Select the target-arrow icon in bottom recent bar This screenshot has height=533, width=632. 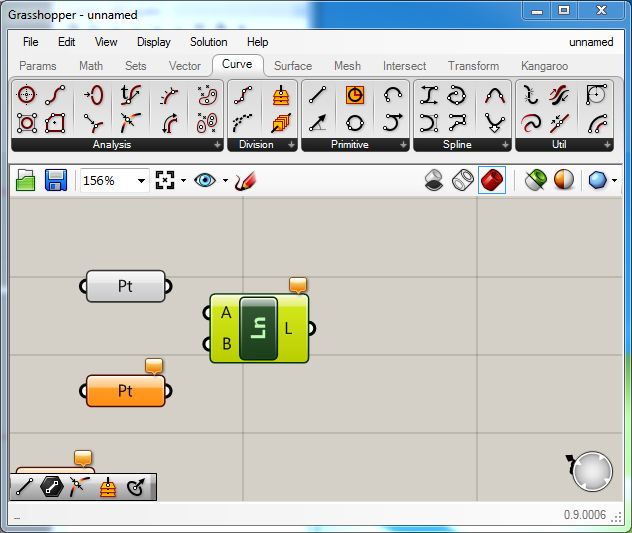[135, 487]
